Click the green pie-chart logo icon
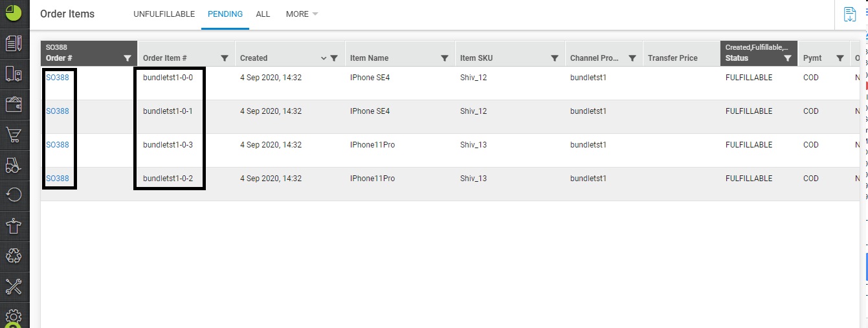The width and height of the screenshot is (868, 328). 14,12
